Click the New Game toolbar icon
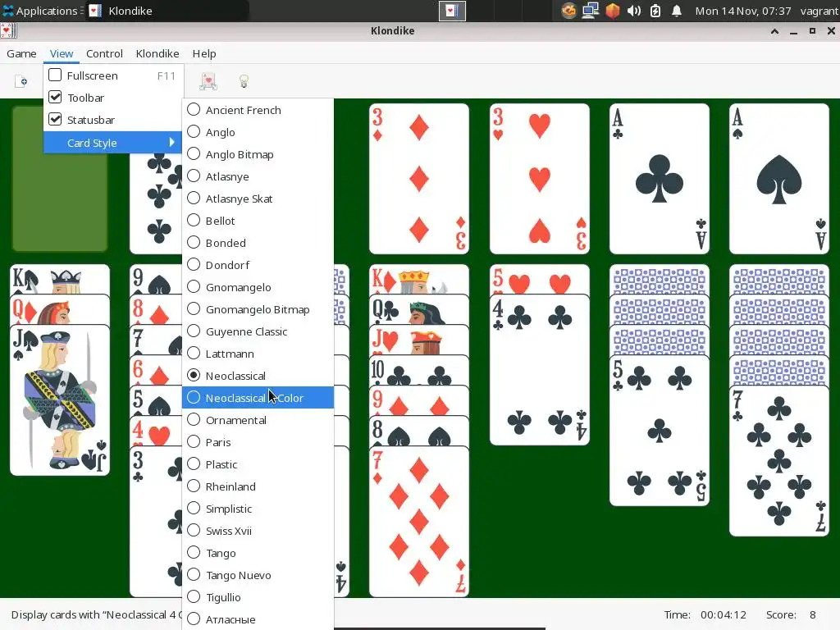 pos(21,81)
